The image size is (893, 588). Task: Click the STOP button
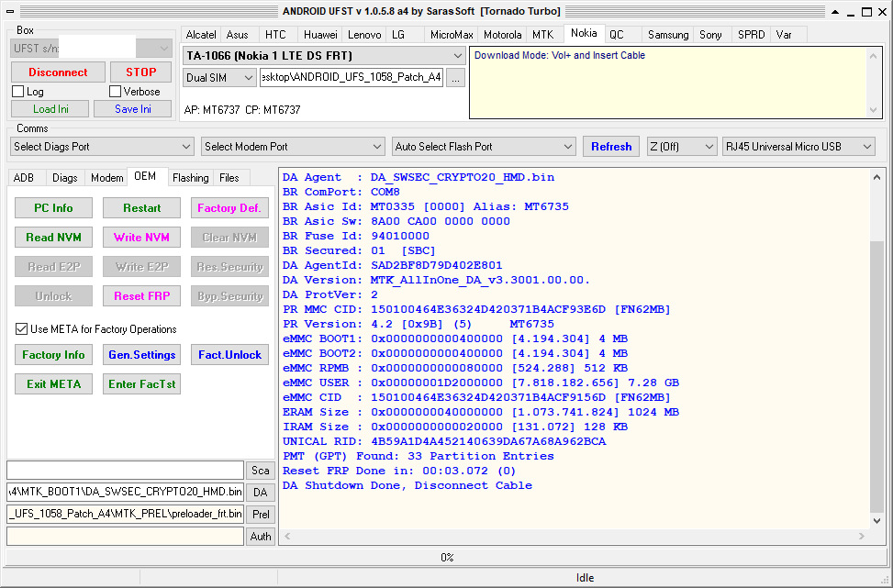pos(140,72)
